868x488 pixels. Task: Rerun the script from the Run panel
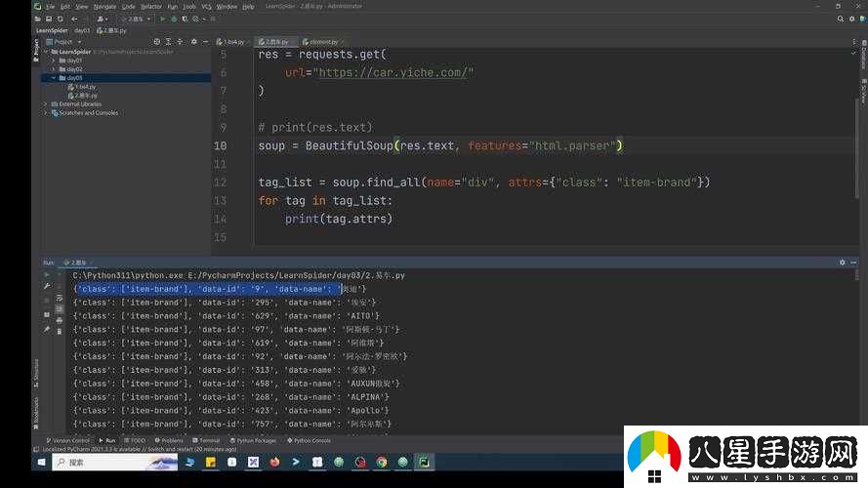coord(46,275)
